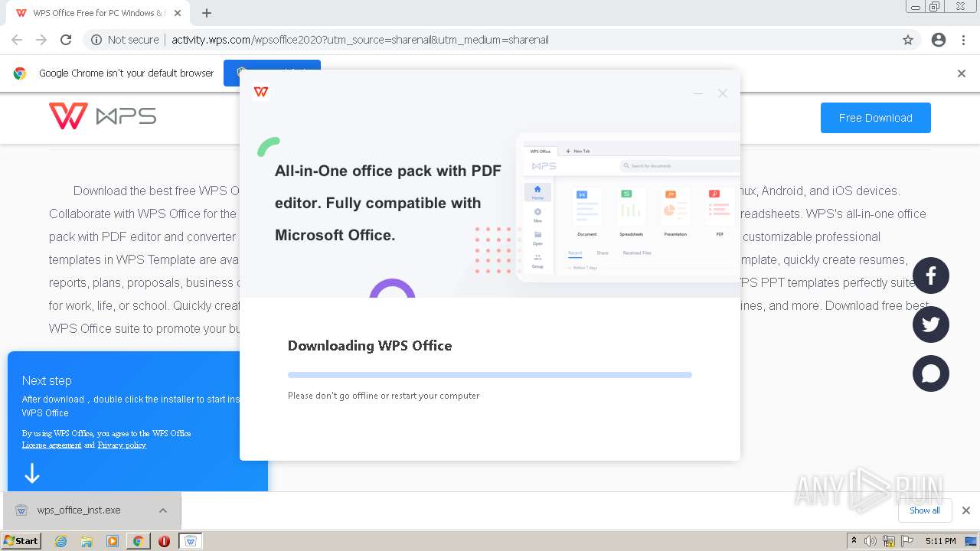980x551 pixels.
Task: Reload the browser page
Action: [66, 40]
